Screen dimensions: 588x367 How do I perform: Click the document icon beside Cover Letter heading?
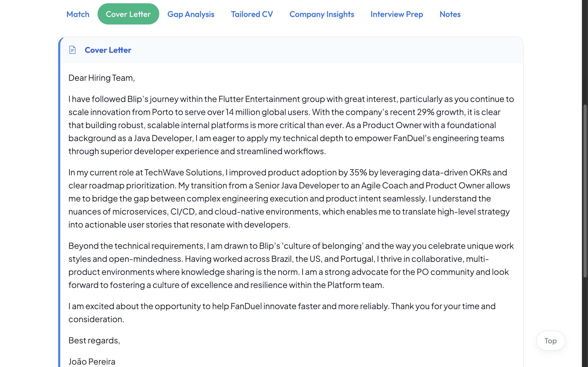point(72,50)
